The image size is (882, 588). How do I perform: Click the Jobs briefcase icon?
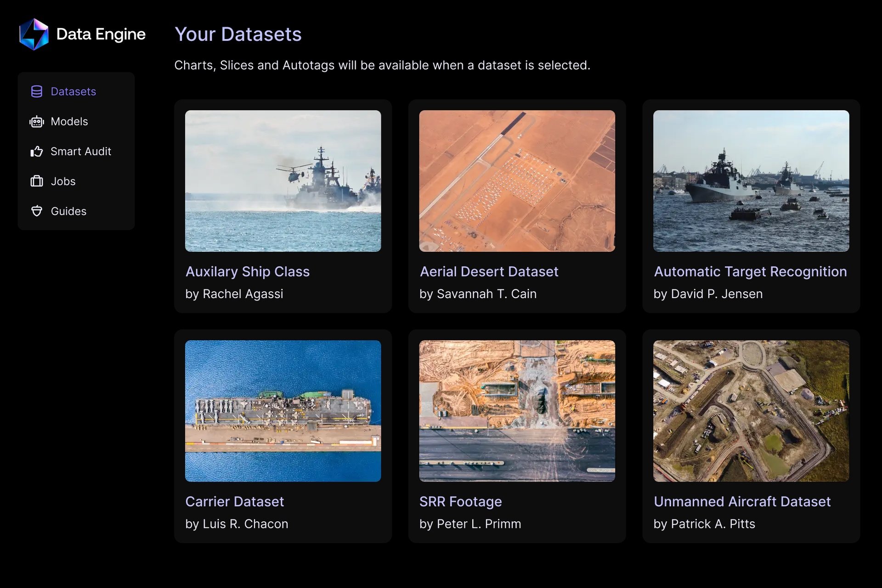[37, 181]
